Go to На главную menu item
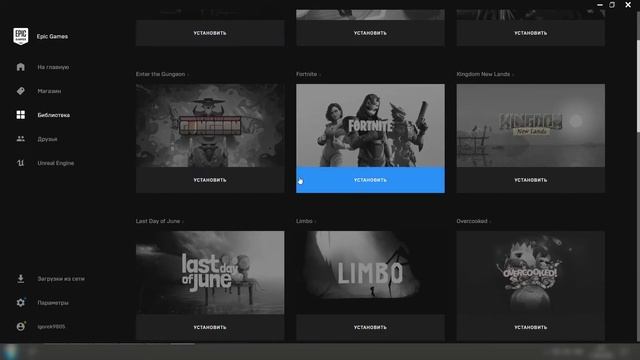Image resolution: width=640 pixels, height=360 pixels. pos(53,67)
